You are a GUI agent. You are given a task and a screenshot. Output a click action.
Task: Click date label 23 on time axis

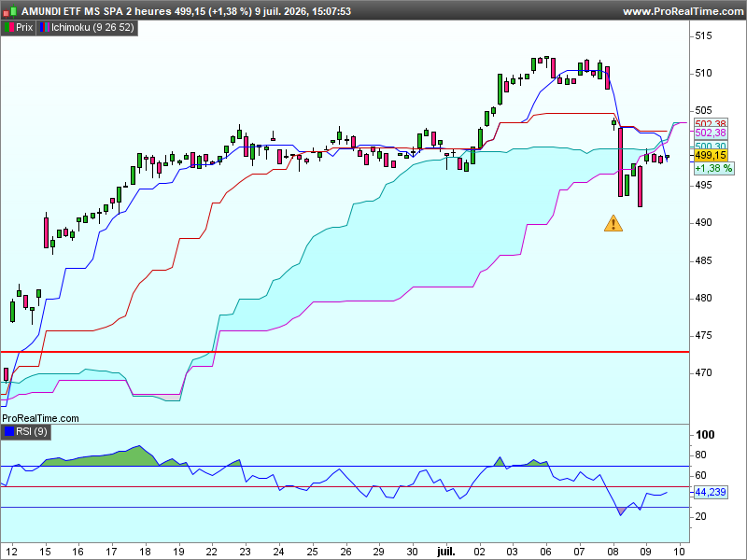[x=245, y=552]
